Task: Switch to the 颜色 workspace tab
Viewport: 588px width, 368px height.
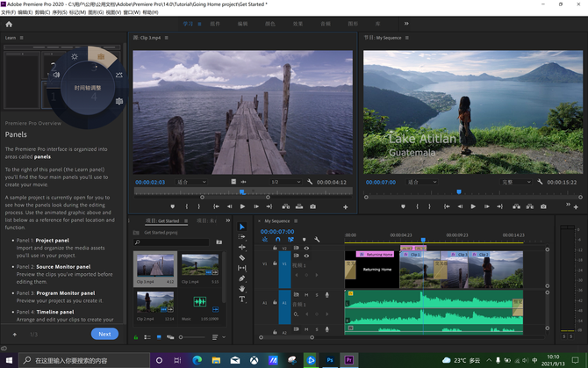Action: [270, 24]
